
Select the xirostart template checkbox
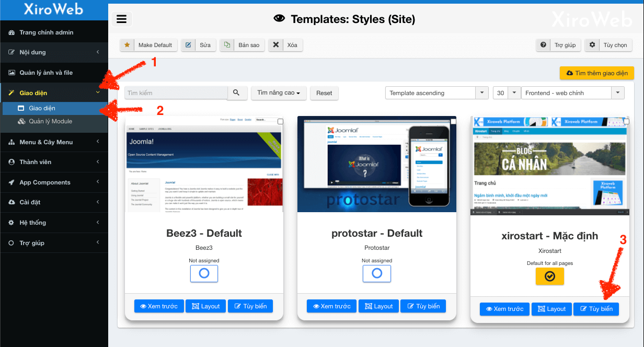tap(626, 121)
